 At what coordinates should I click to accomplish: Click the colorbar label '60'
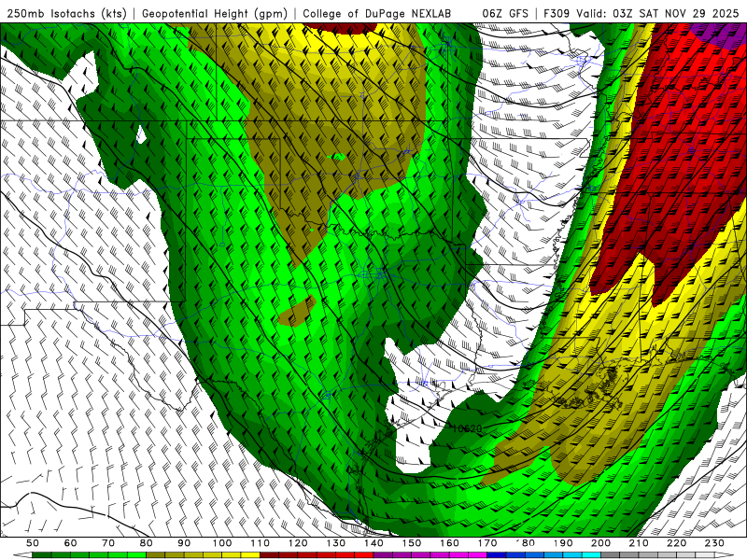71,543
